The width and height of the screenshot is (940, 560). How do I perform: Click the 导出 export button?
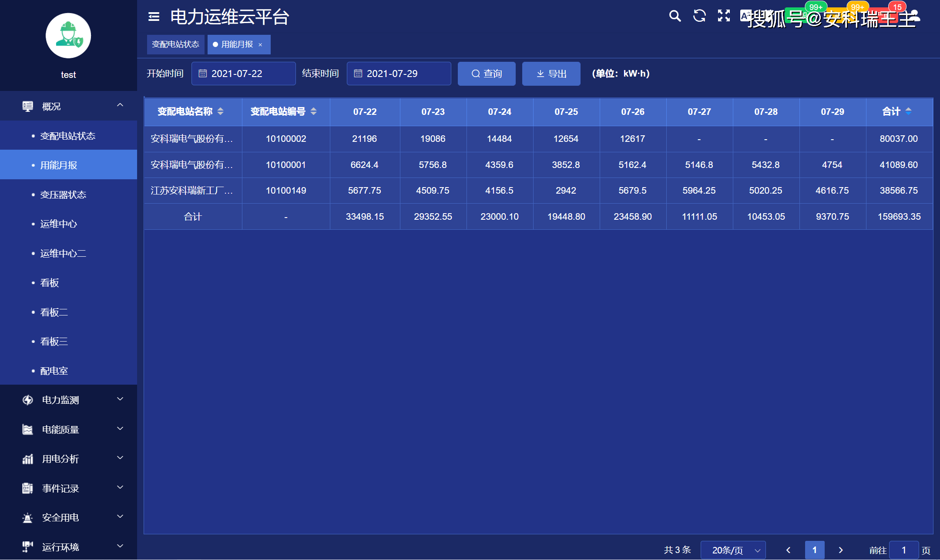pyautogui.click(x=551, y=74)
